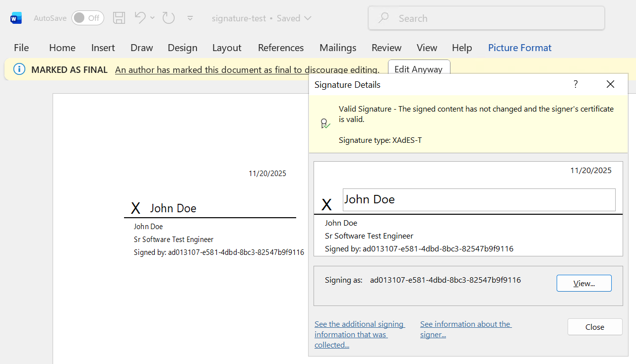
Task: Click the help question mark in Signature Details
Action: click(x=575, y=84)
